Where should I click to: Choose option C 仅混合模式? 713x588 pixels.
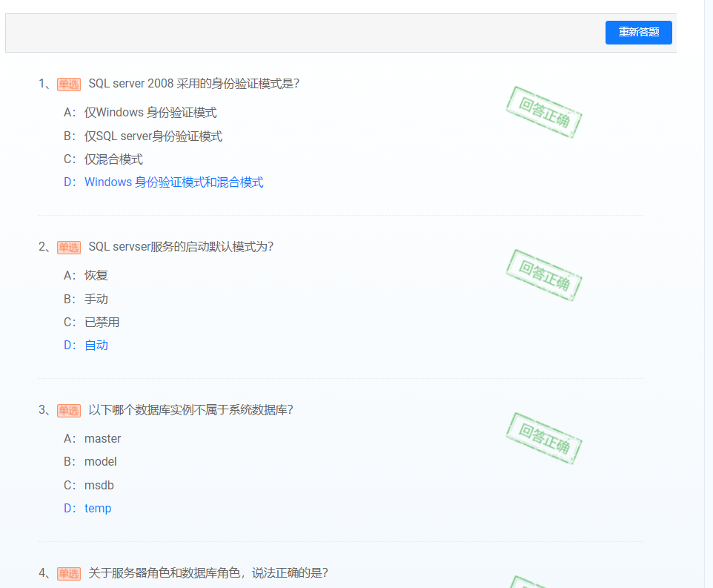pyautogui.click(x=103, y=159)
